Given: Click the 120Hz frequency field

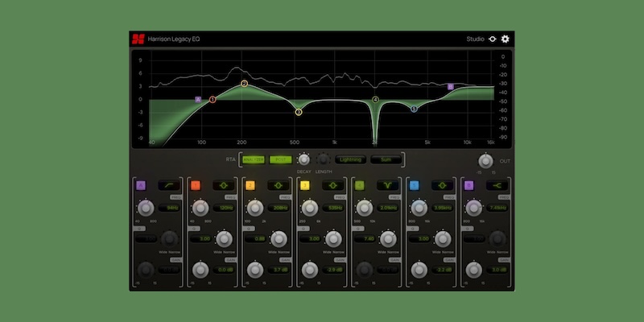Looking at the screenshot, I should [224, 208].
